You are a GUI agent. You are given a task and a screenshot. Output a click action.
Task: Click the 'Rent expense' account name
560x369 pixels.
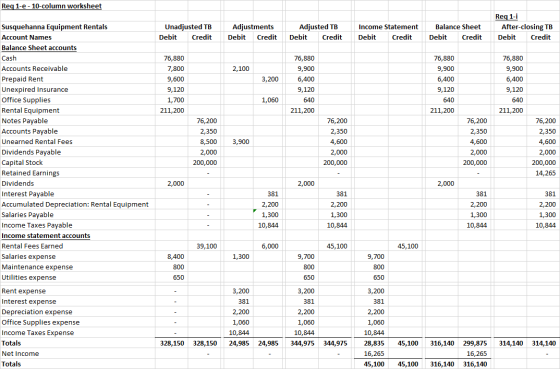[x=24, y=291]
